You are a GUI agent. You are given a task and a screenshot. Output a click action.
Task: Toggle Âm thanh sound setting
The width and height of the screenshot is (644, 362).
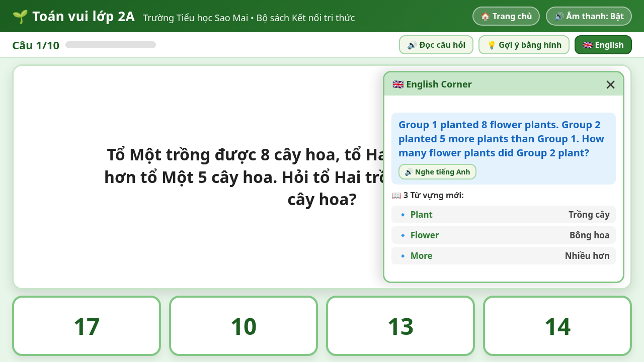589,16
